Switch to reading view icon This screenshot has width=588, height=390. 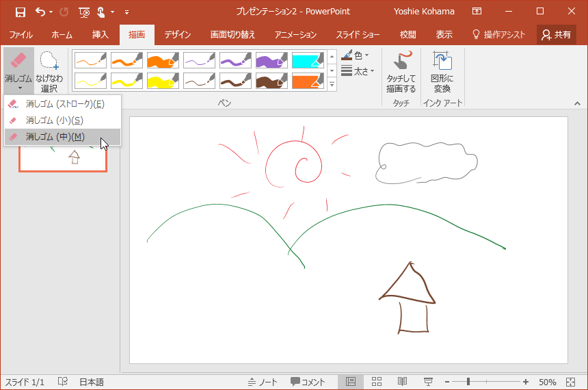pos(402,382)
